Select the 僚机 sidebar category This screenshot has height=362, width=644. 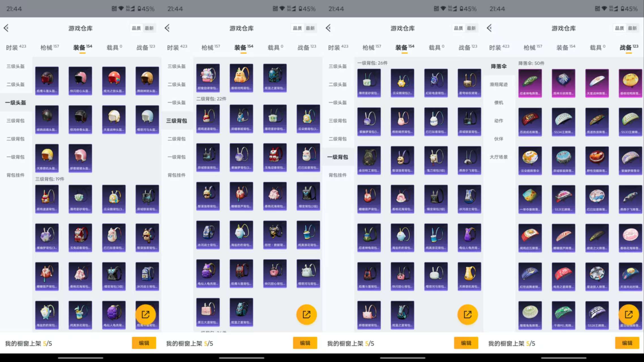click(x=498, y=102)
